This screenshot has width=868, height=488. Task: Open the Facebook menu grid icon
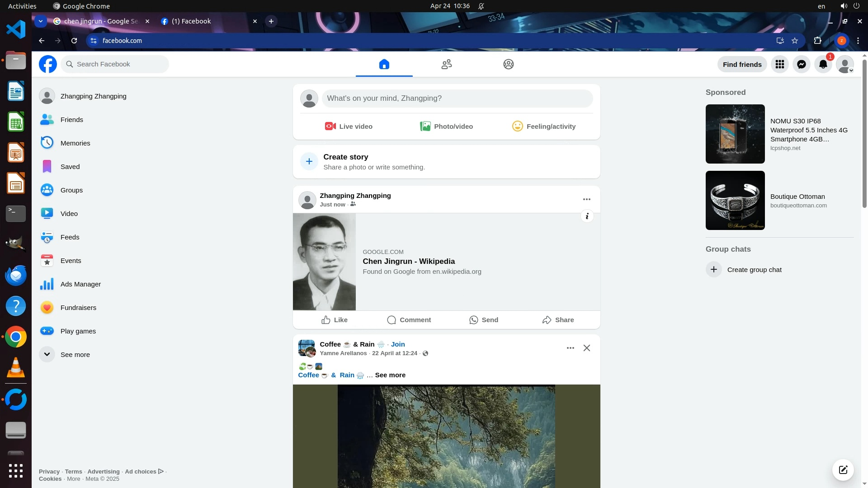779,64
